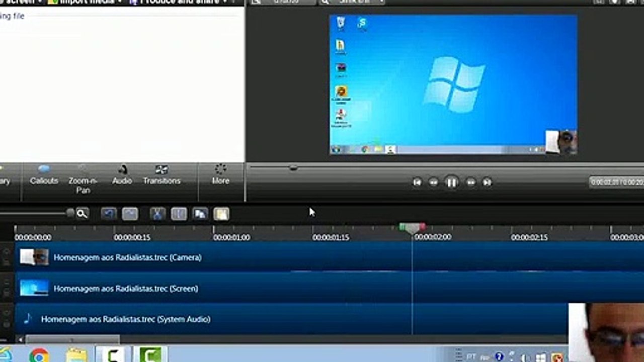This screenshot has height=362, width=644.
Task: Click the Redo icon in timeline toolbar
Action: coord(130,214)
